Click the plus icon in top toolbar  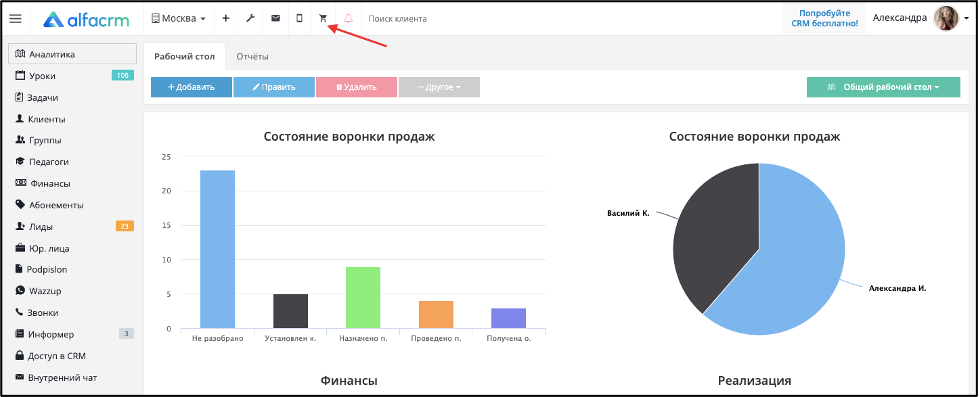tap(225, 19)
